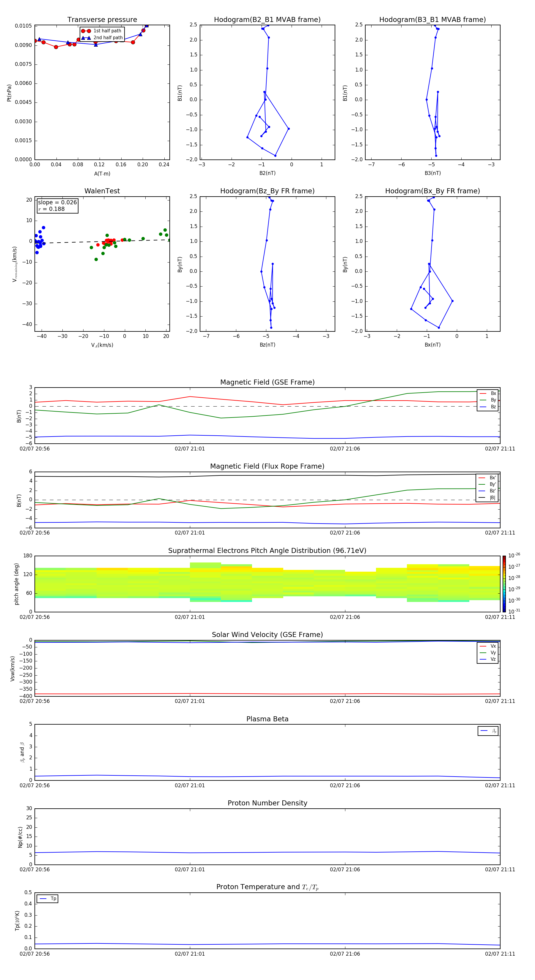Click the '10^-26' colorbar label
The height and width of the screenshot is (980, 535).
[x=514, y=555]
